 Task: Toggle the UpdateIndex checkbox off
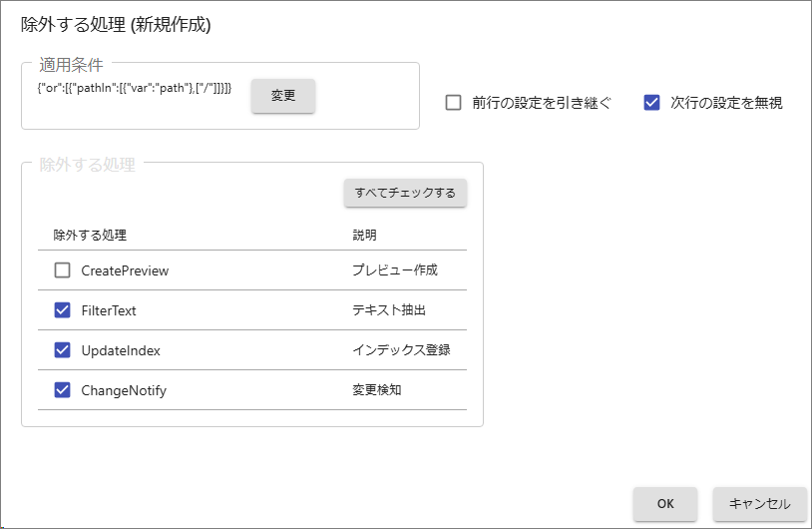(63, 350)
